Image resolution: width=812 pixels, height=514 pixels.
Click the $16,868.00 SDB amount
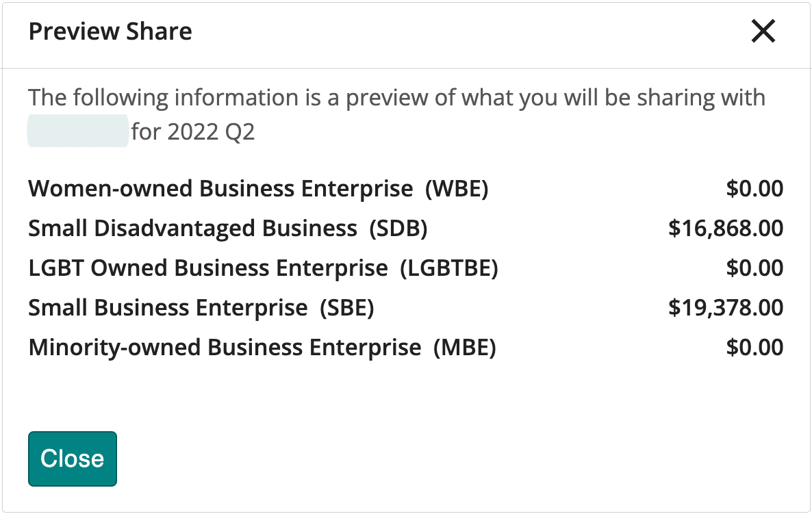[726, 228]
